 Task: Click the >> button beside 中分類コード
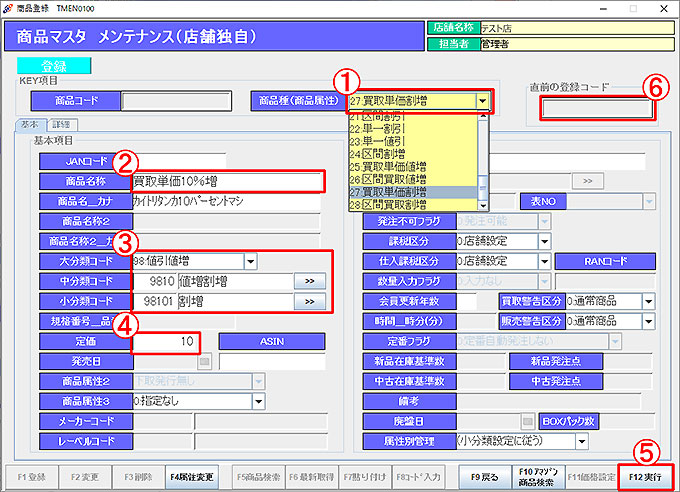pos(310,281)
